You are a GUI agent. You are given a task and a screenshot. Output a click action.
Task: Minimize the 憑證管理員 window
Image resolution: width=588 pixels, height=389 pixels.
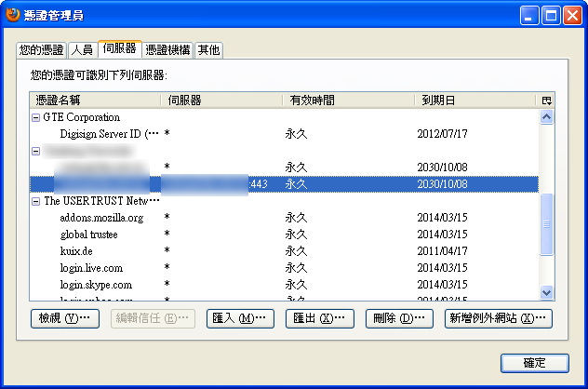[529, 16]
